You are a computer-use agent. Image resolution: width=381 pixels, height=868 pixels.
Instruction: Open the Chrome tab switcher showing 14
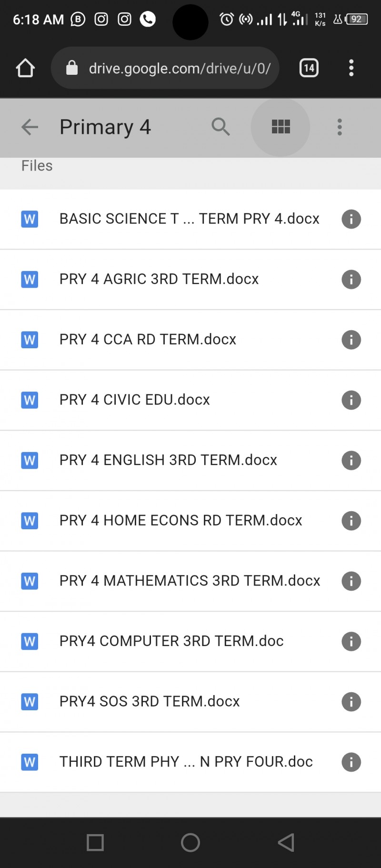309,68
